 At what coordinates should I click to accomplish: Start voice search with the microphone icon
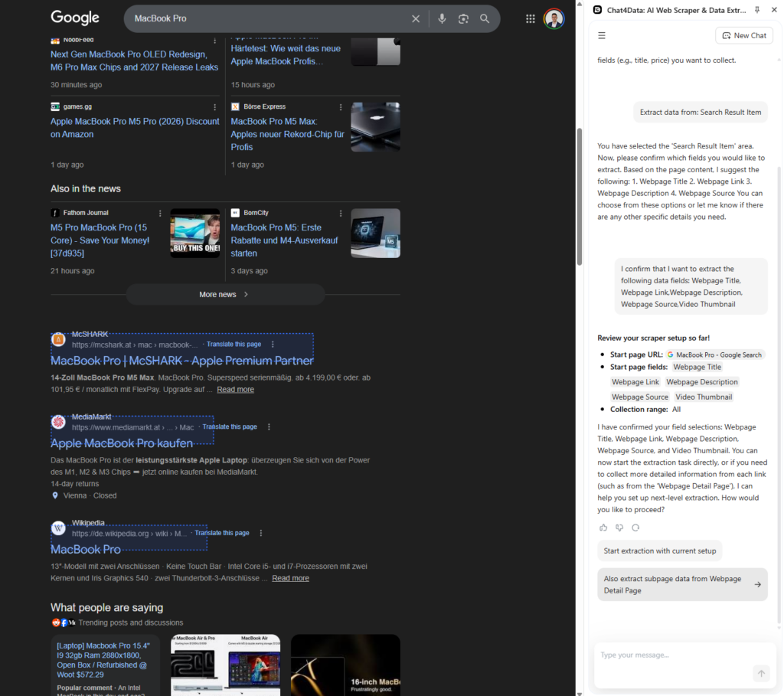point(442,18)
